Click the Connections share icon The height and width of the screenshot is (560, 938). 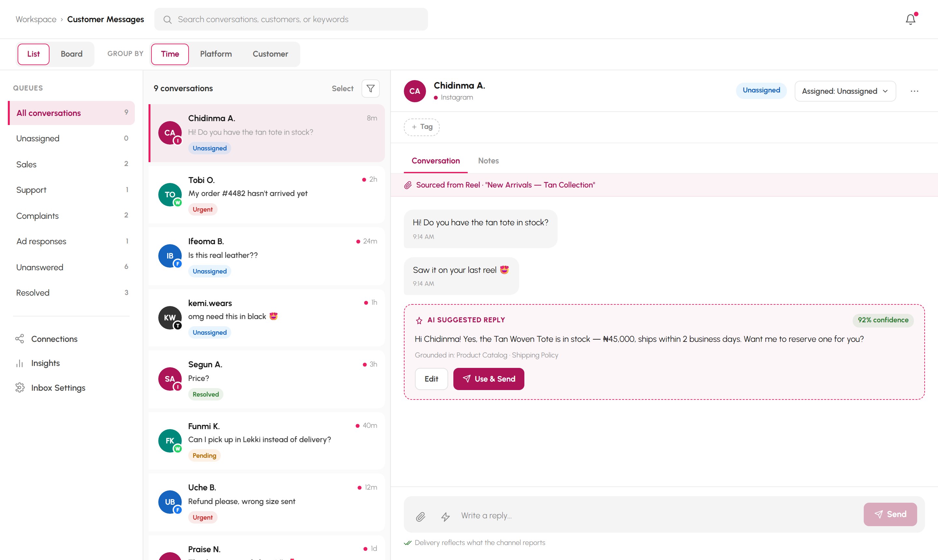[x=20, y=339]
